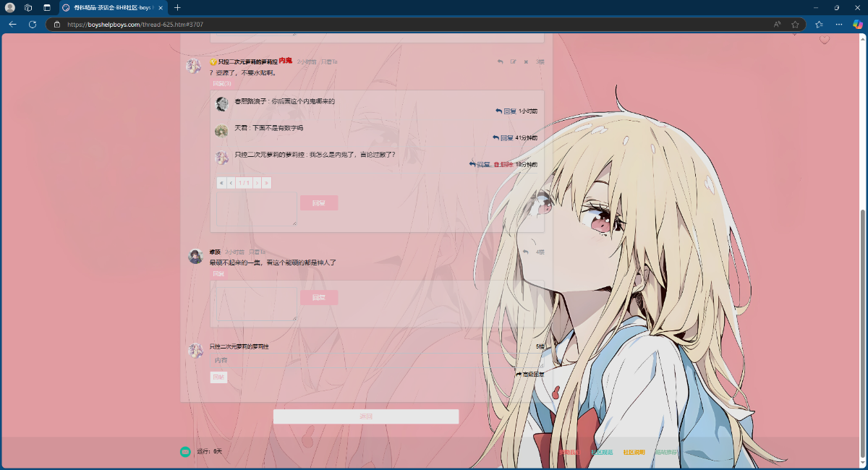Screen dimensions: 868x470
Task: Click the 回帖 button
Action: 218,377
